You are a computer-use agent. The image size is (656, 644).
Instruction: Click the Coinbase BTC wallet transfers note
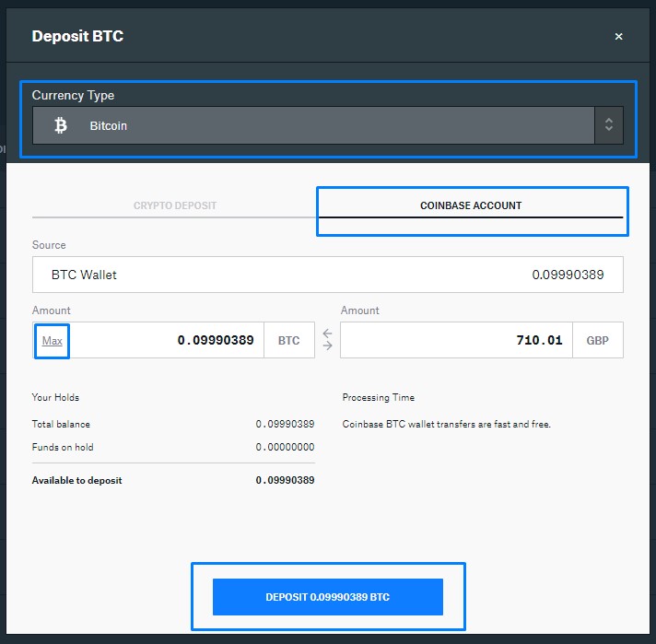click(x=447, y=424)
